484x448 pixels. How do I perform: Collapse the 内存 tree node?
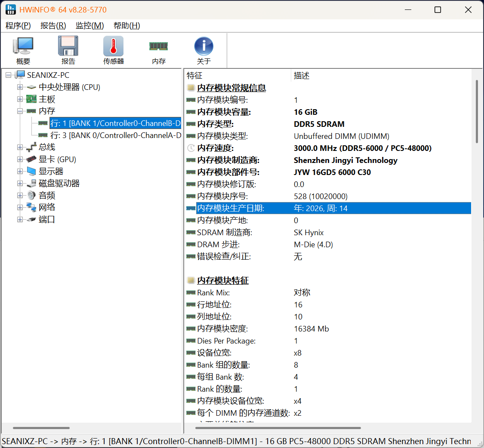[20, 111]
